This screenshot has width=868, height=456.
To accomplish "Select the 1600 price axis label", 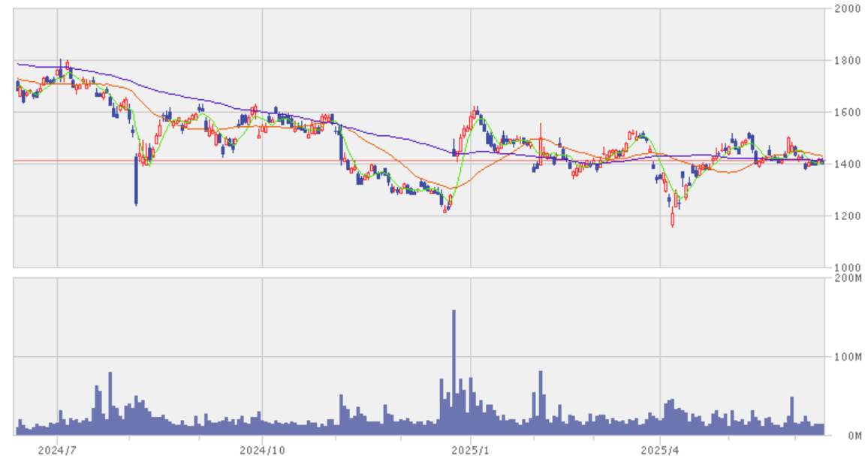I will [x=847, y=113].
